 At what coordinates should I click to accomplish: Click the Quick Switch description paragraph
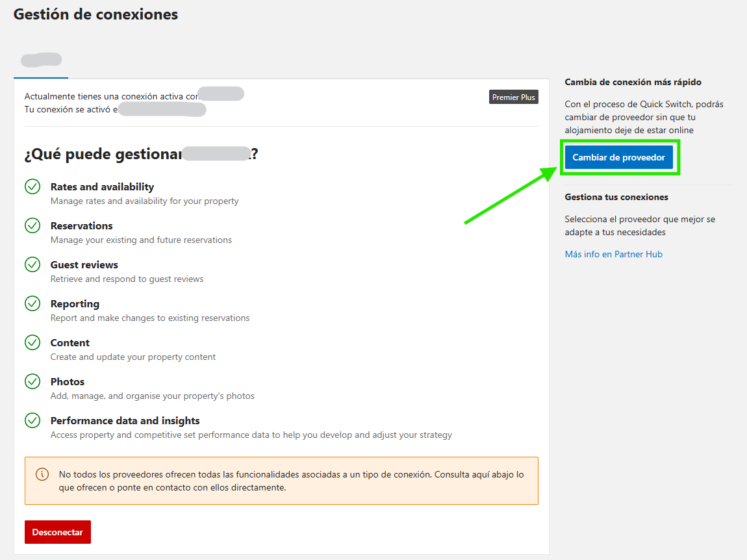(644, 117)
